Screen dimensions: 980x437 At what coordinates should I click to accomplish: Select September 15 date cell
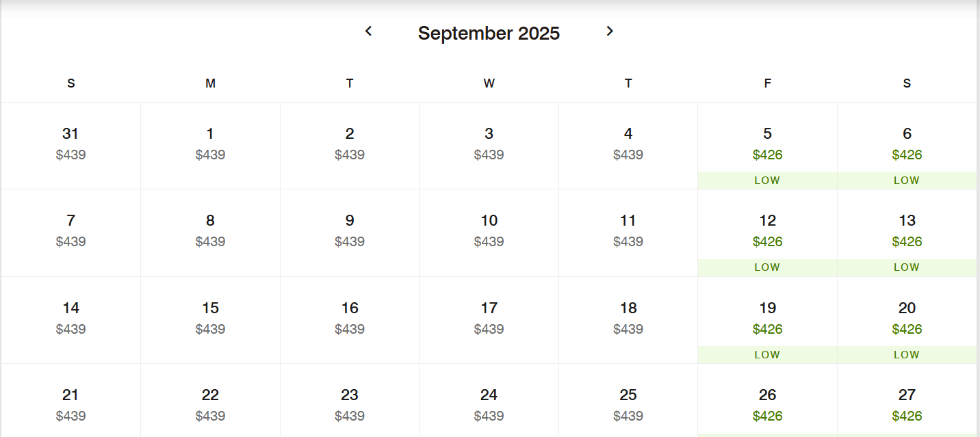point(210,320)
